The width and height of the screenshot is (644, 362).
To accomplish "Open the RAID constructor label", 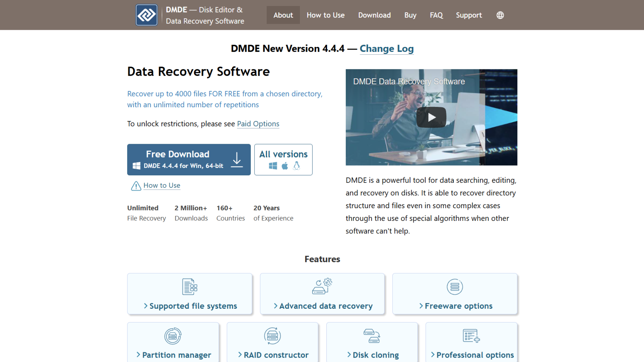I will [x=276, y=355].
